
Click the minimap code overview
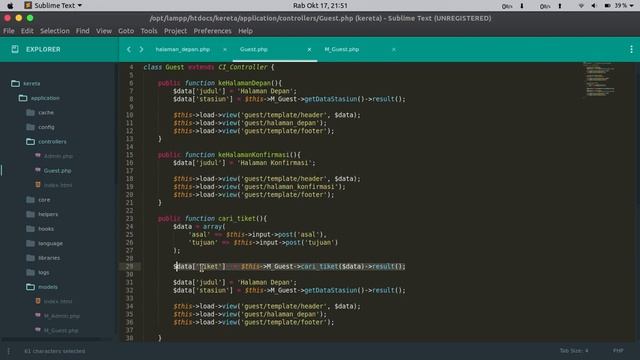coord(599,80)
